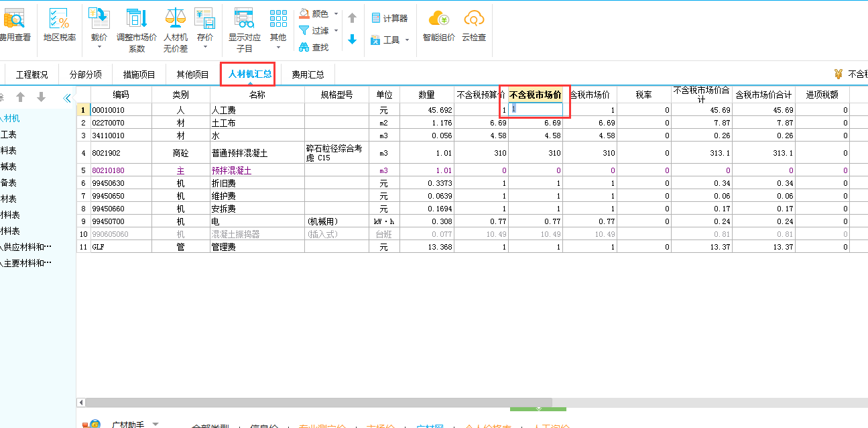
Task: Click quantity cell 45.692
Action: coord(427,110)
